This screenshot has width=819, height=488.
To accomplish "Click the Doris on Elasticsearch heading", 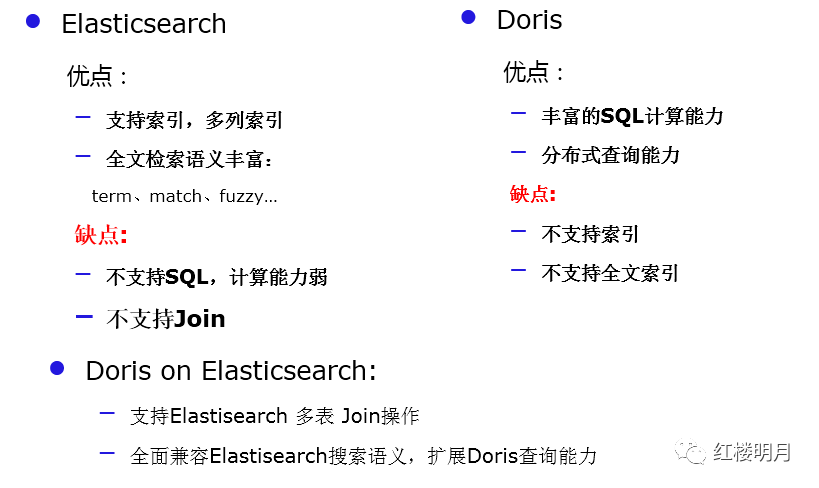I will point(231,371).
